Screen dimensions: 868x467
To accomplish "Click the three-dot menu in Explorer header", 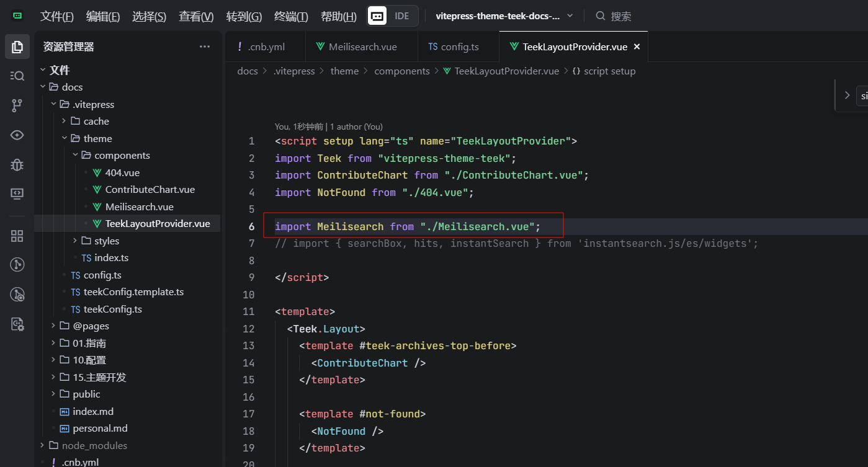I will (x=205, y=47).
